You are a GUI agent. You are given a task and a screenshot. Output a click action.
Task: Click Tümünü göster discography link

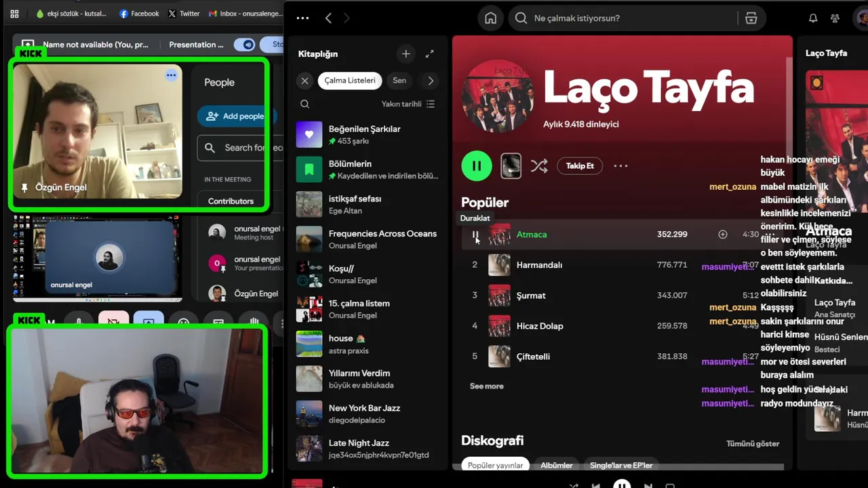click(753, 444)
